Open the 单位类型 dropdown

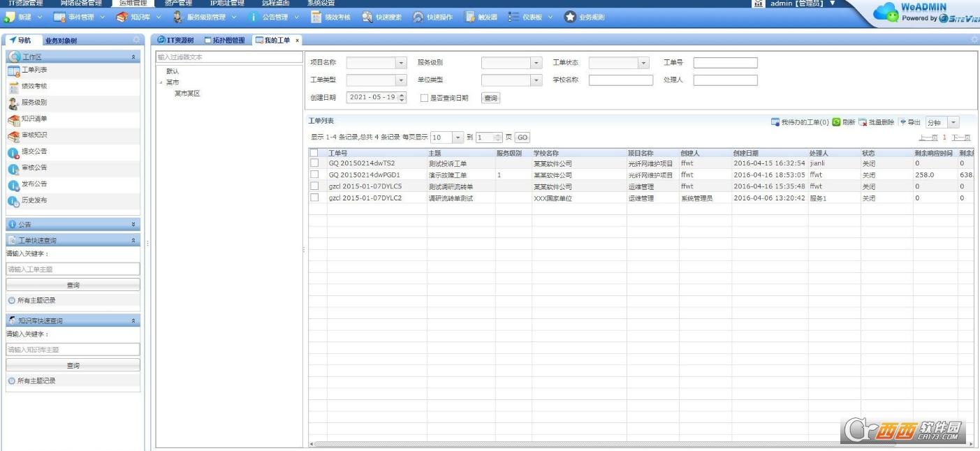coord(536,80)
